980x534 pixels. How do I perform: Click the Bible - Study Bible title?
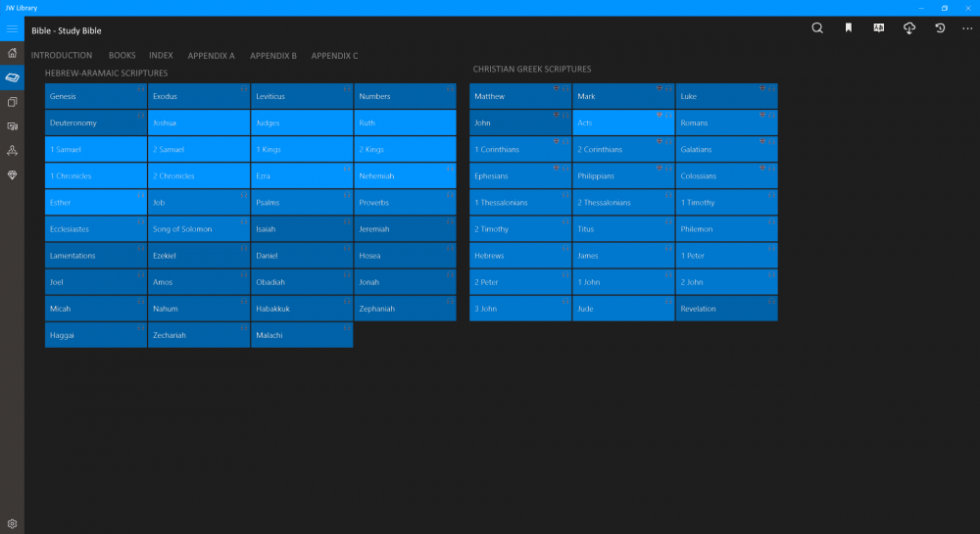point(67,30)
